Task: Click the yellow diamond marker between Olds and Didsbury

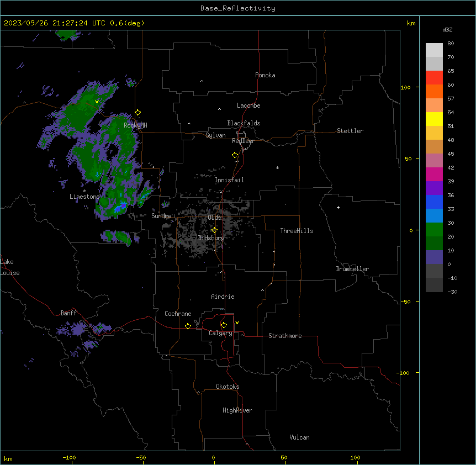Action: [214, 230]
